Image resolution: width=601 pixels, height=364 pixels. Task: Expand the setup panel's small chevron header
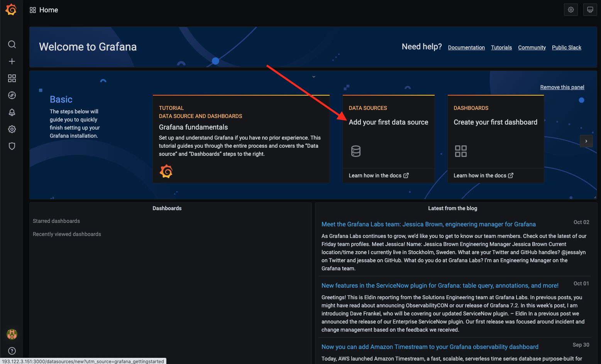click(314, 77)
